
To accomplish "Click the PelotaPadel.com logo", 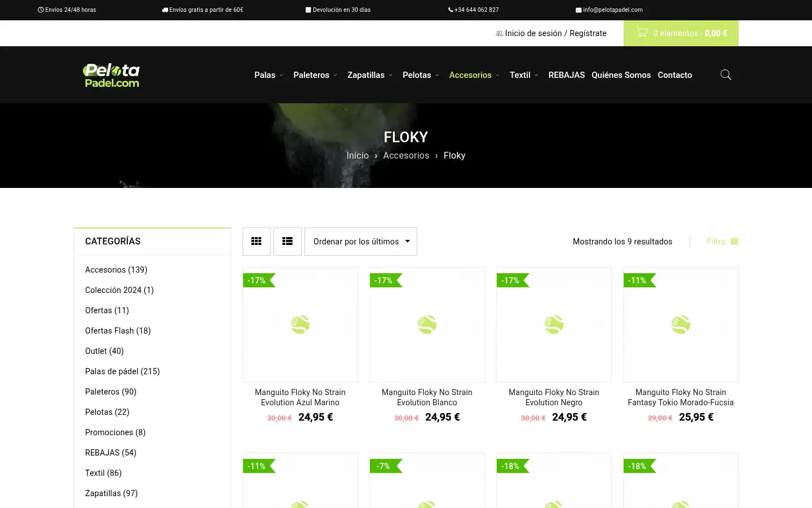I will click(111, 75).
